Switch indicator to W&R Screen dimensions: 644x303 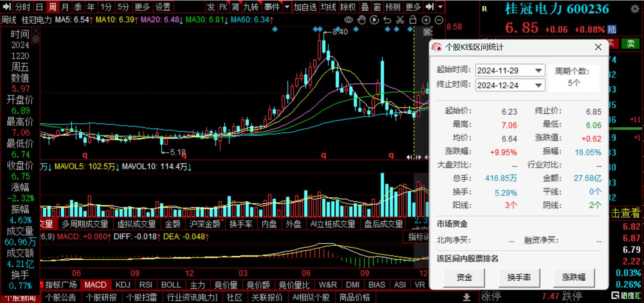328,285
